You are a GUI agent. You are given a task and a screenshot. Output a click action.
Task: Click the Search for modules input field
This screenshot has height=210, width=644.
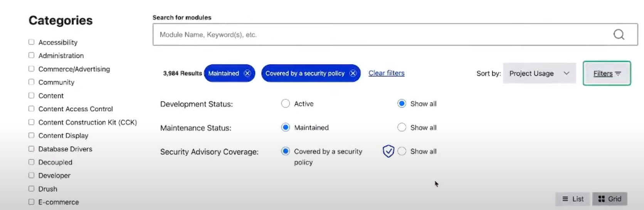click(x=395, y=34)
